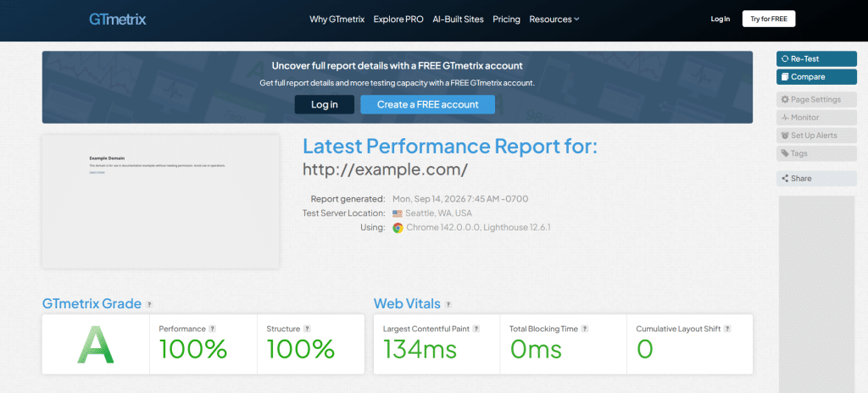The width and height of the screenshot is (868, 393).
Task: Open the Tags sidebar option
Action: (x=816, y=153)
